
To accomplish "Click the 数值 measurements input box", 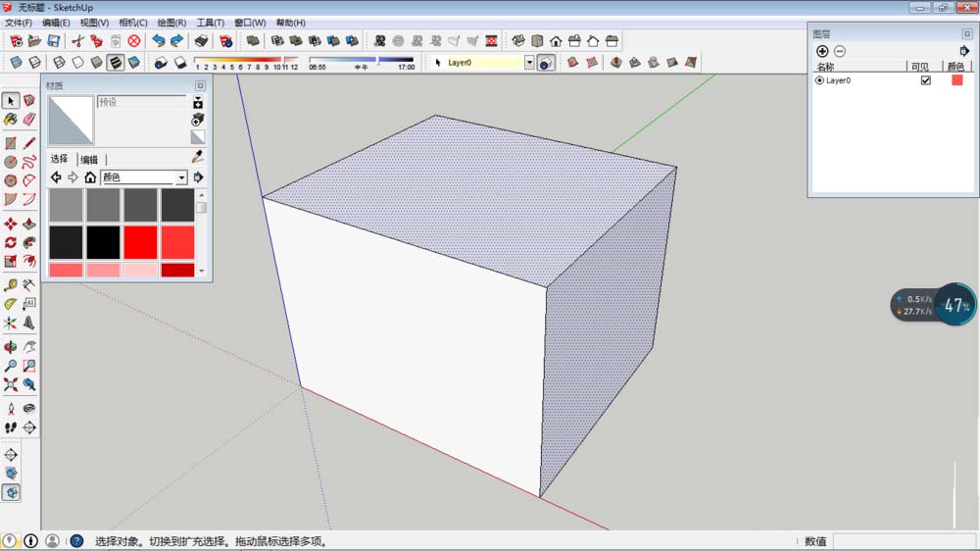I will click(x=902, y=541).
